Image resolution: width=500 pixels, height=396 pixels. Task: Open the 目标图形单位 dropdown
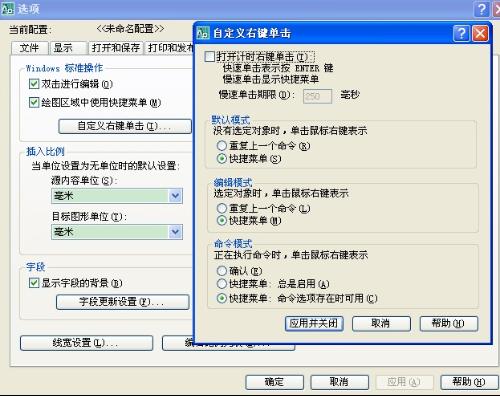click(x=175, y=232)
